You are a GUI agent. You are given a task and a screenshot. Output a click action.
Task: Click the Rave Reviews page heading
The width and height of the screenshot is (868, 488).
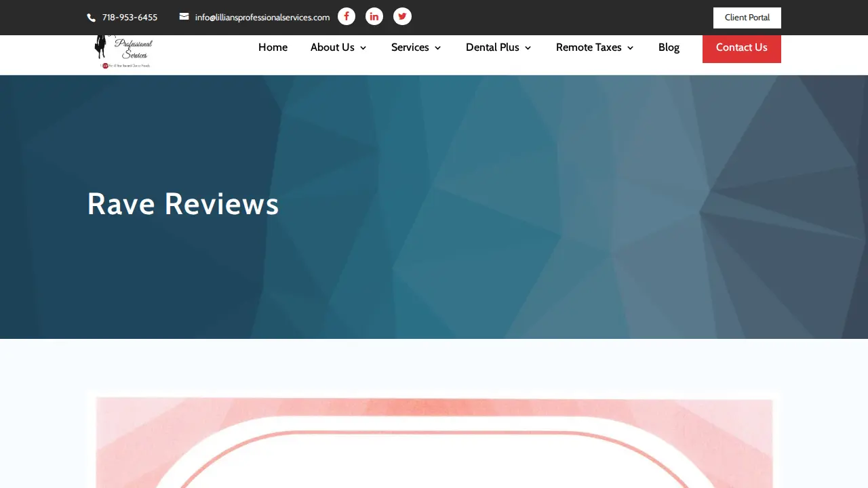[x=183, y=204]
